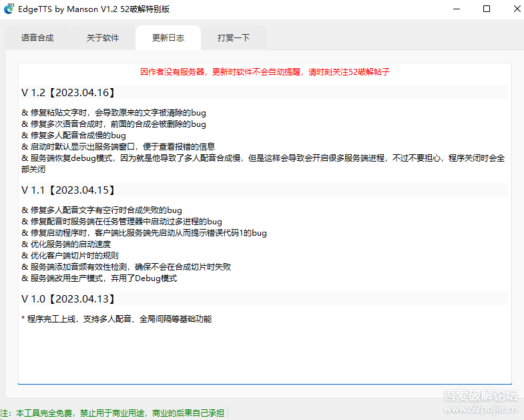Open the 打赏一下 tab
The height and width of the screenshot is (420, 524).
click(x=234, y=38)
